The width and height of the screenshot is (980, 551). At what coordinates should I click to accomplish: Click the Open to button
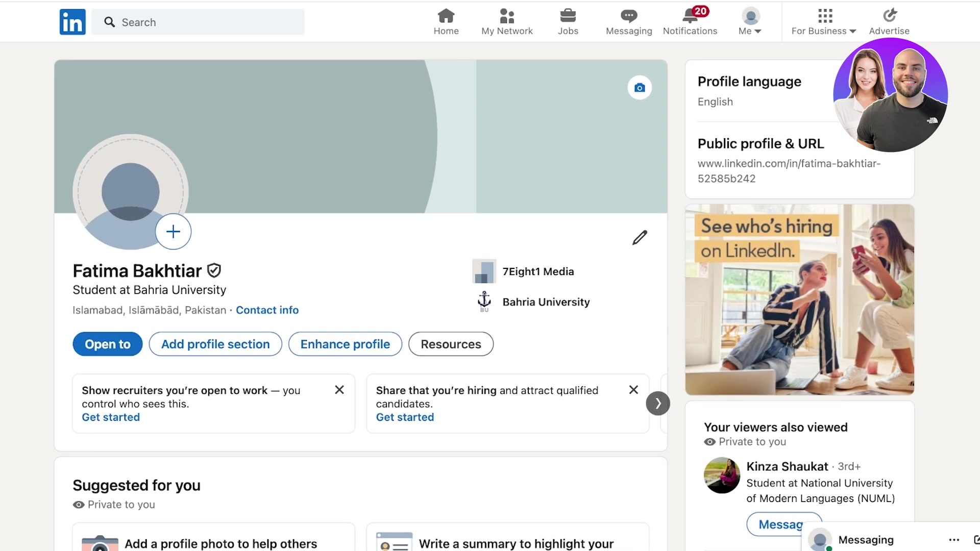pyautogui.click(x=108, y=344)
